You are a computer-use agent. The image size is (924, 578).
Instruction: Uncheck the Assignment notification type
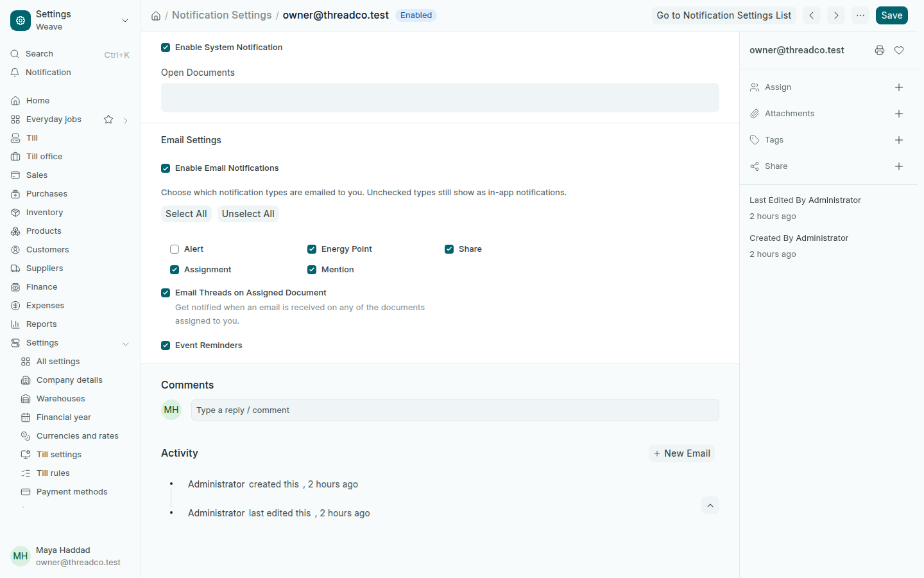coord(175,270)
